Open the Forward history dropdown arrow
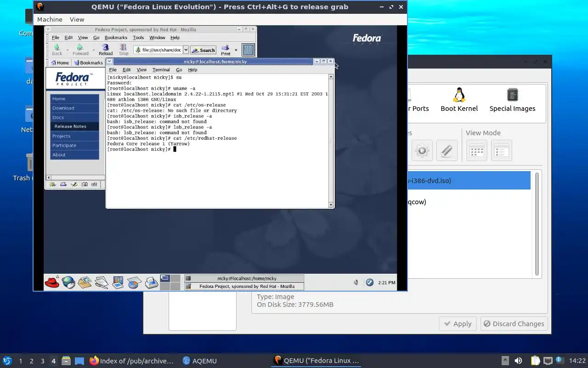This screenshot has width=588, height=368. (x=94, y=50)
